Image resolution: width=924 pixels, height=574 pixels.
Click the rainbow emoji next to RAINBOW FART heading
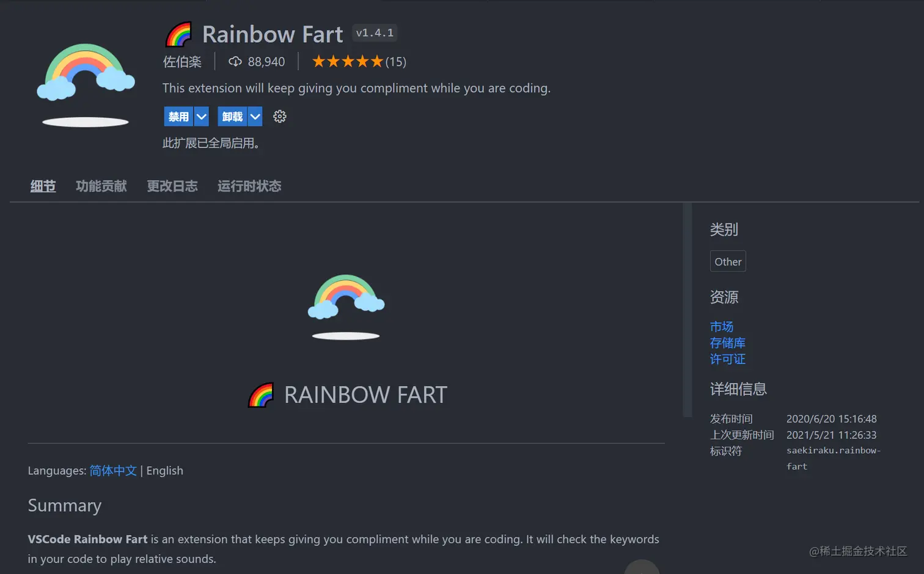[x=261, y=395]
